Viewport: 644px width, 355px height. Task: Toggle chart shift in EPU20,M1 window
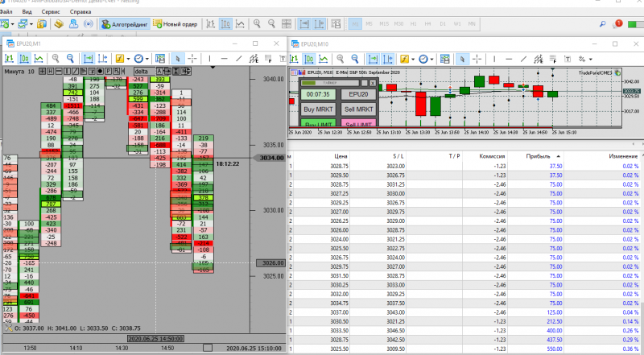(103, 59)
